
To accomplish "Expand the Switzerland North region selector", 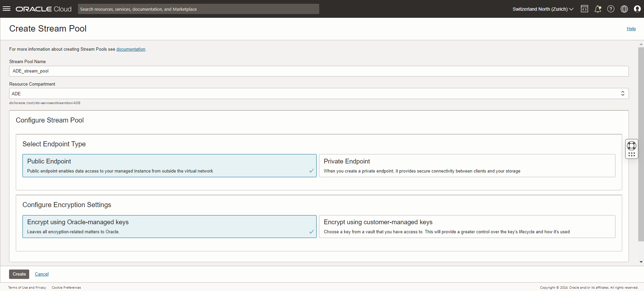I will click(543, 9).
